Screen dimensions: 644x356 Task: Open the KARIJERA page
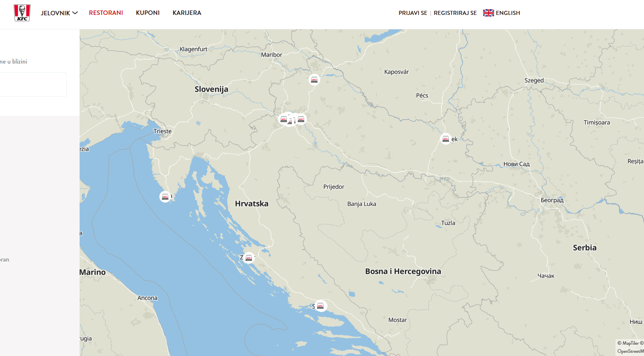coord(187,13)
